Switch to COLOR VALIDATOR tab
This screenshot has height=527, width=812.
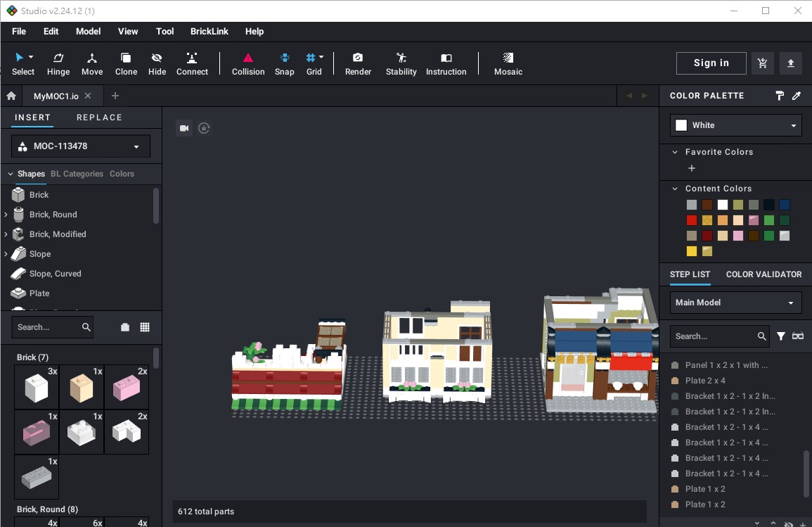coord(763,274)
